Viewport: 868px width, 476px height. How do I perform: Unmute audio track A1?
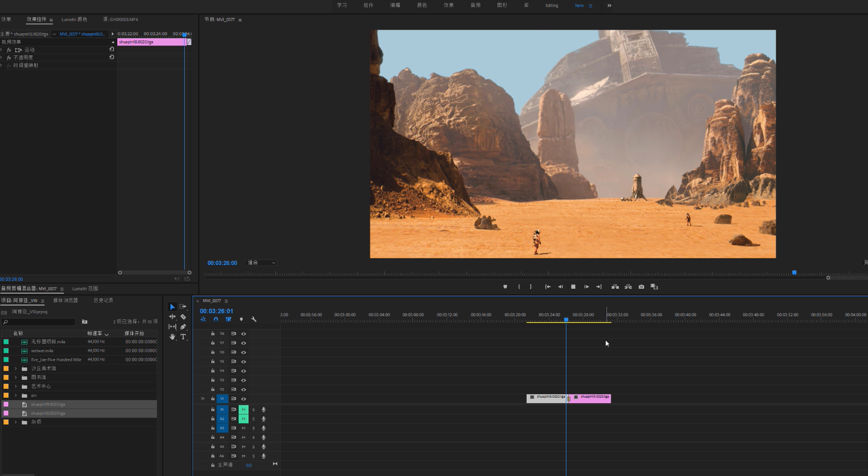[x=243, y=410]
